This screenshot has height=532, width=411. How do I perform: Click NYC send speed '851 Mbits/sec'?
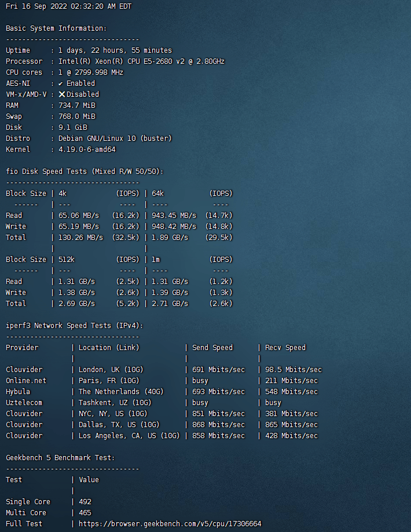pyautogui.click(x=219, y=414)
